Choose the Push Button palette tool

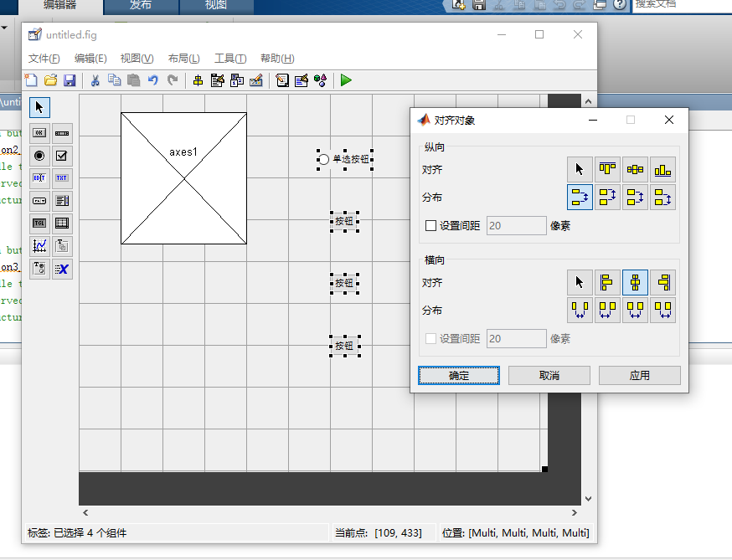[39, 133]
